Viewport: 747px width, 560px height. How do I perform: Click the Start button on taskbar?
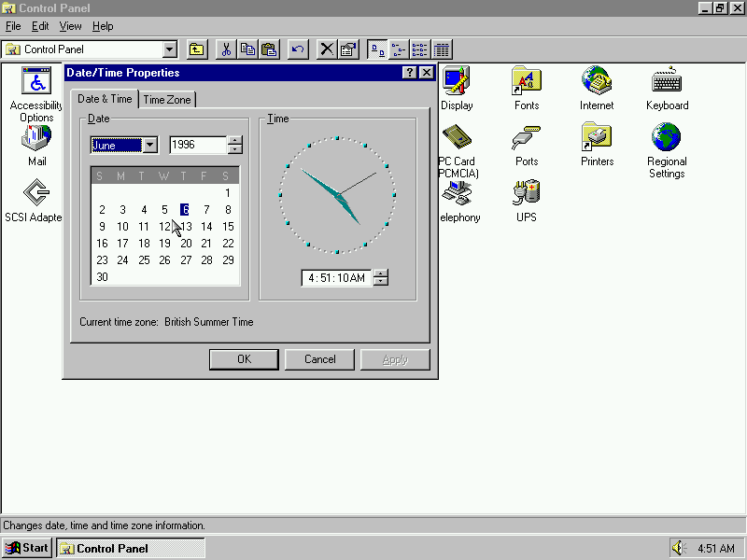[27, 548]
